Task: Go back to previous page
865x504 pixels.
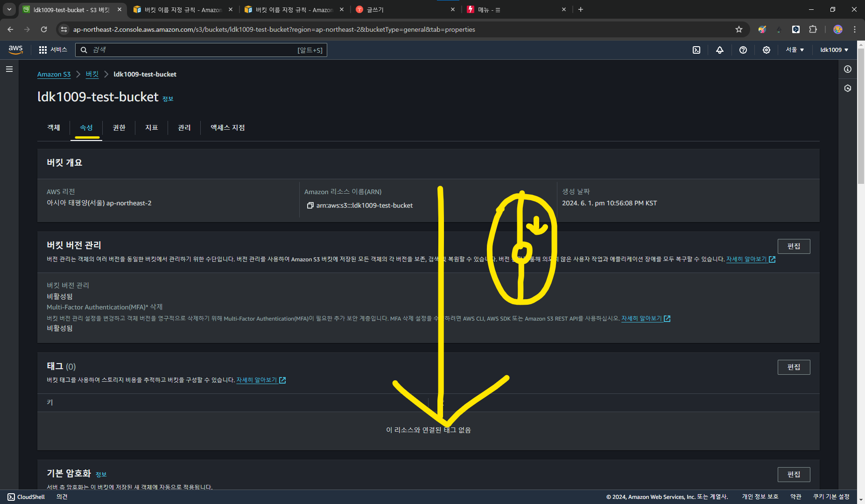Action: pyautogui.click(x=10, y=29)
